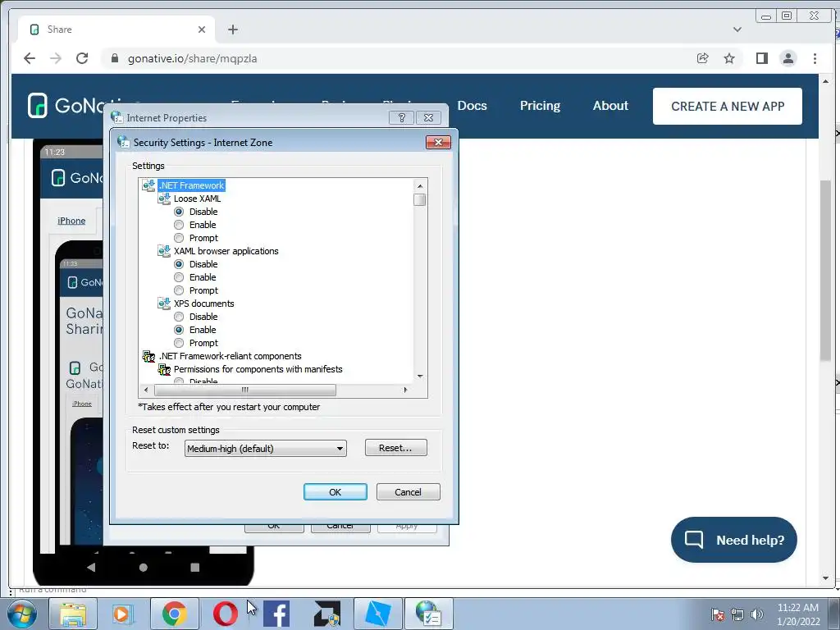This screenshot has height=630, width=840.
Task: Click the share page icon in address bar
Action: coord(702,58)
